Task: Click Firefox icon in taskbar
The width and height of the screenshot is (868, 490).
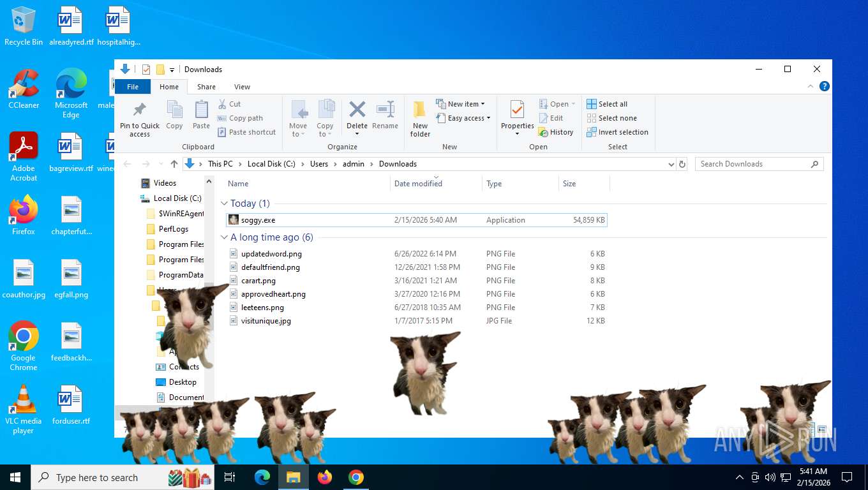Action: [325, 477]
